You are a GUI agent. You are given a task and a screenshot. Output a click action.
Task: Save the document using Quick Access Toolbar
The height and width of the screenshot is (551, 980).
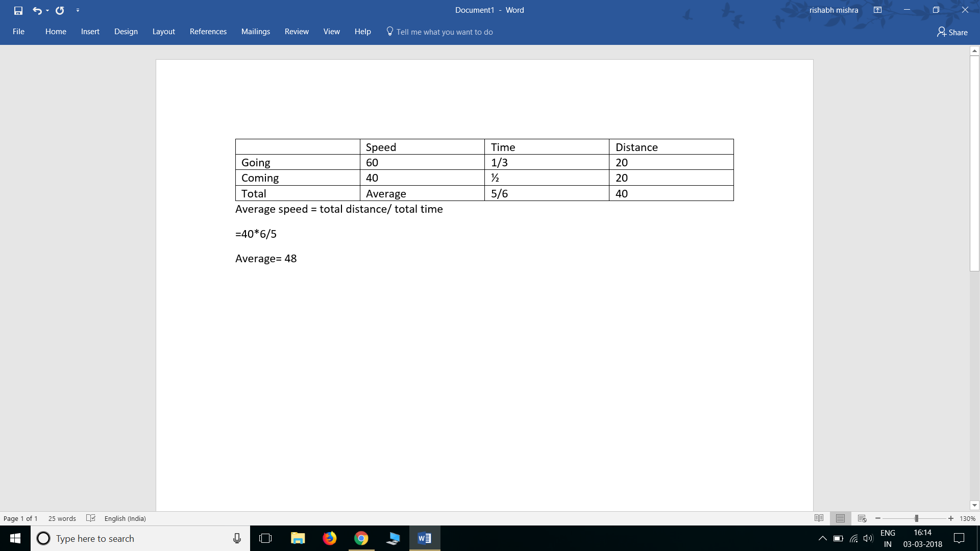(18, 10)
